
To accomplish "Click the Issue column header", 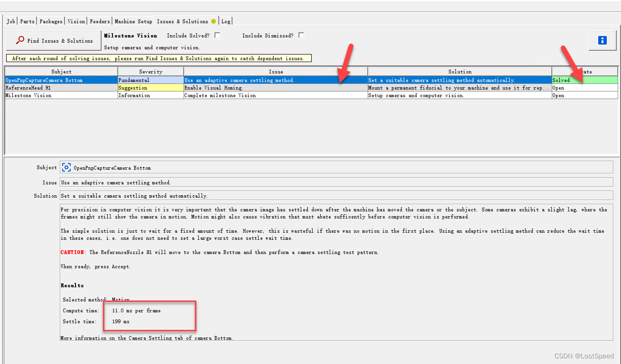I will [x=276, y=72].
